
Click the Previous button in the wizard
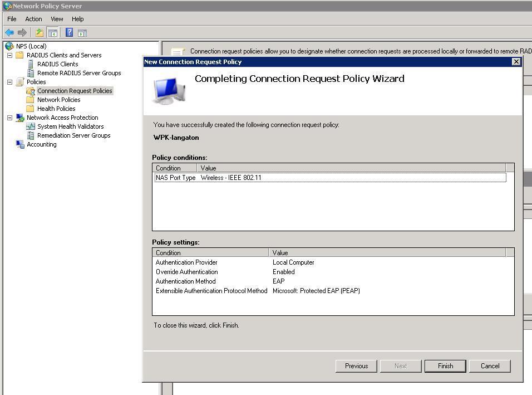[356, 366]
